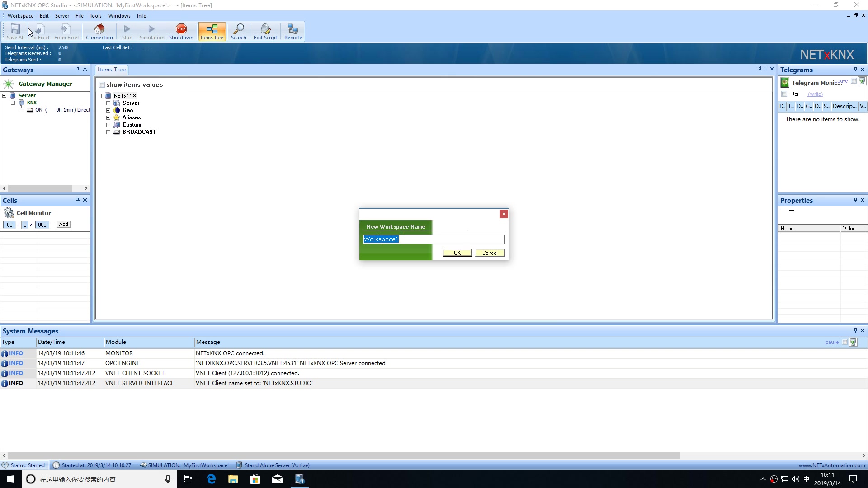Expand the Geo tree node
The height and width of the screenshot is (488, 868).
pos(108,110)
